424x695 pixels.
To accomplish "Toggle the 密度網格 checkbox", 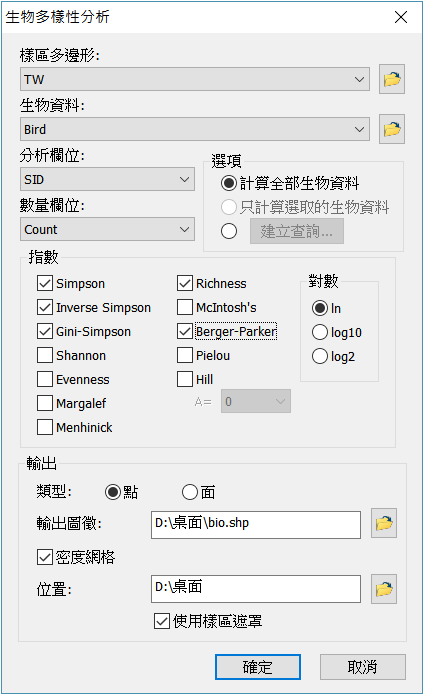I will [x=45, y=557].
